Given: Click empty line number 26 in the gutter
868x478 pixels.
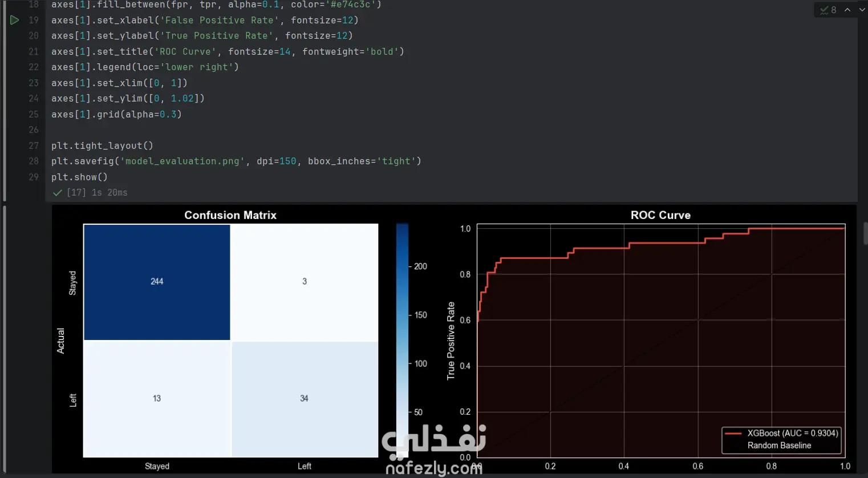Looking at the screenshot, I should pos(34,130).
